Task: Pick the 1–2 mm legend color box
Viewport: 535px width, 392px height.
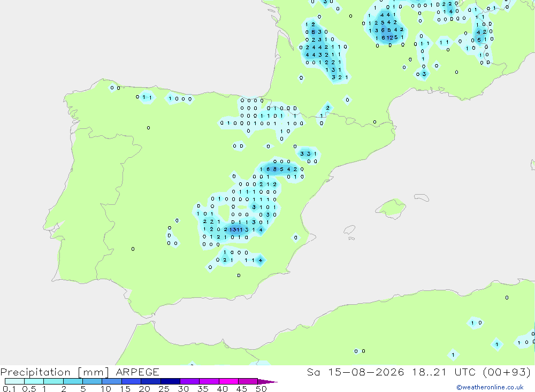Action: tap(53, 381)
